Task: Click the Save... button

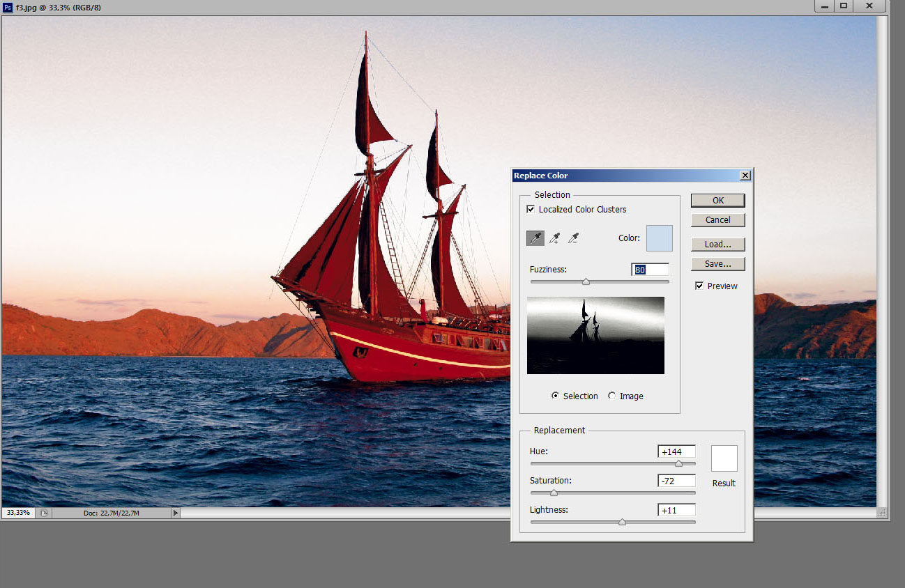Action: point(718,264)
